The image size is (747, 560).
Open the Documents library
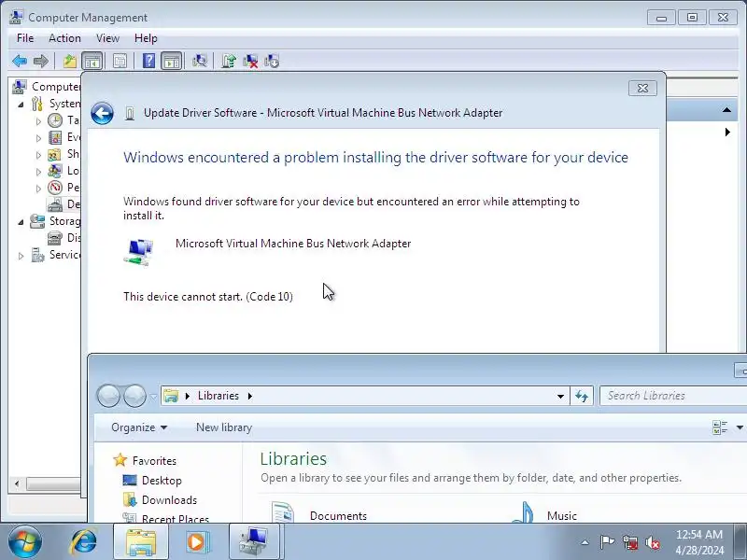point(338,516)
